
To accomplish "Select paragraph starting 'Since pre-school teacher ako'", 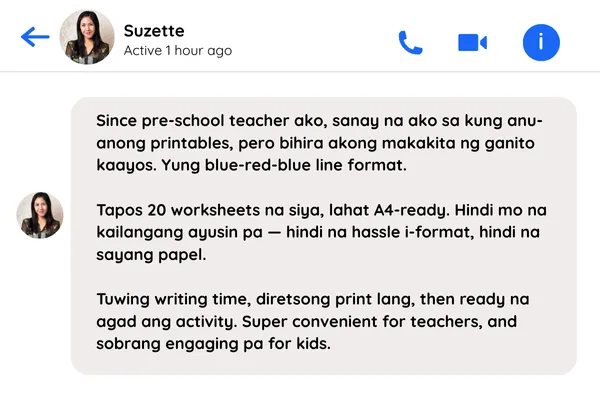I will pos(320,143).
